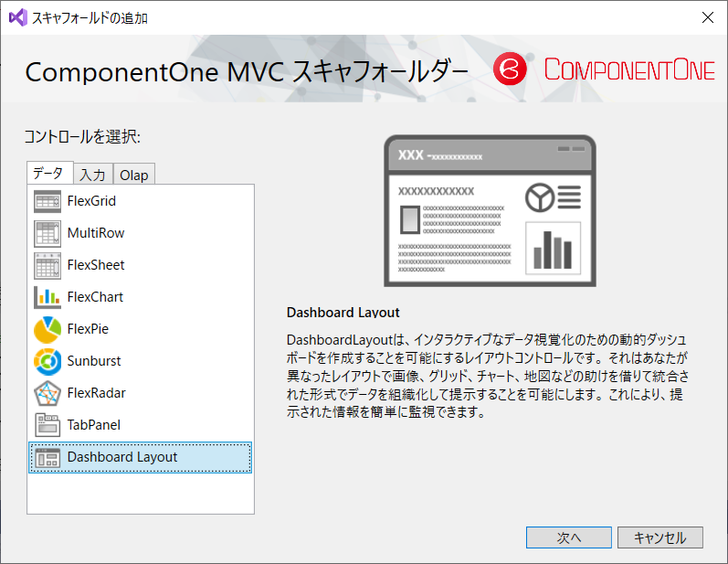The height and width of the screenshot is (564, 728).
Task: Select the FlexChart label
Action: 95,297
